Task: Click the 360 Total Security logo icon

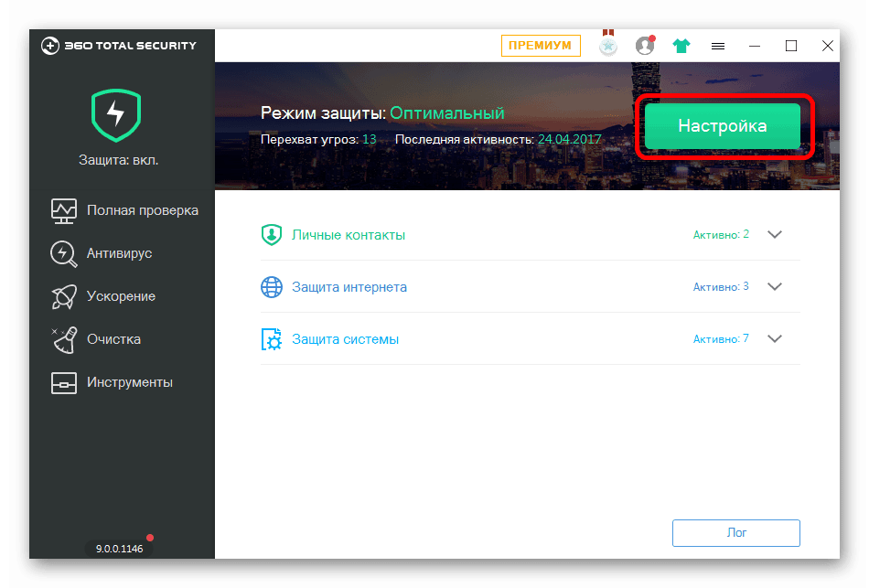Action: 50,46
